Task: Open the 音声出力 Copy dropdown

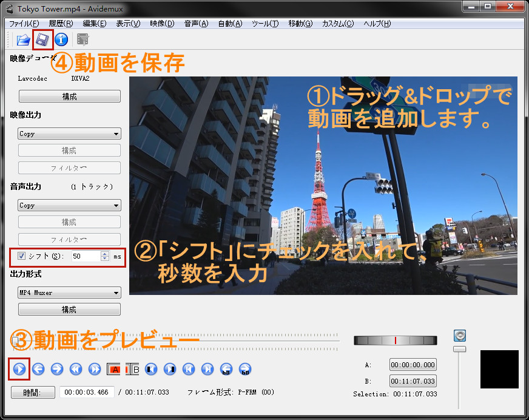Action: tap(69, 205)
